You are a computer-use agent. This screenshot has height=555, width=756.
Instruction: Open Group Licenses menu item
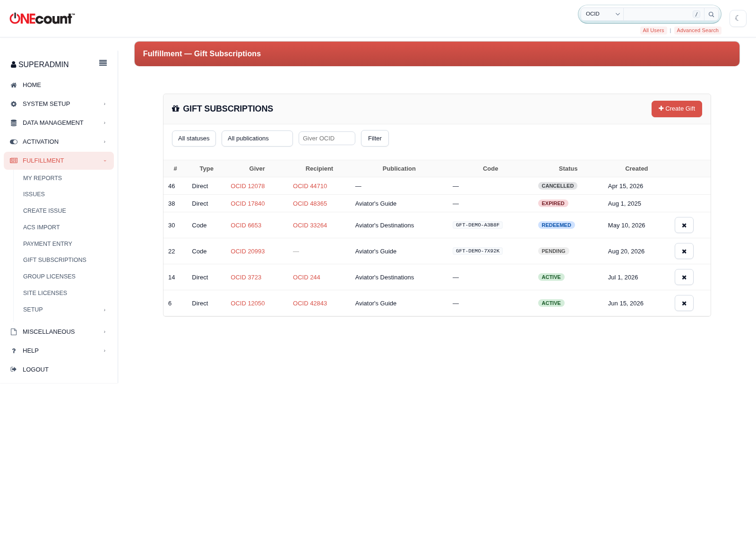click(49, 277)
